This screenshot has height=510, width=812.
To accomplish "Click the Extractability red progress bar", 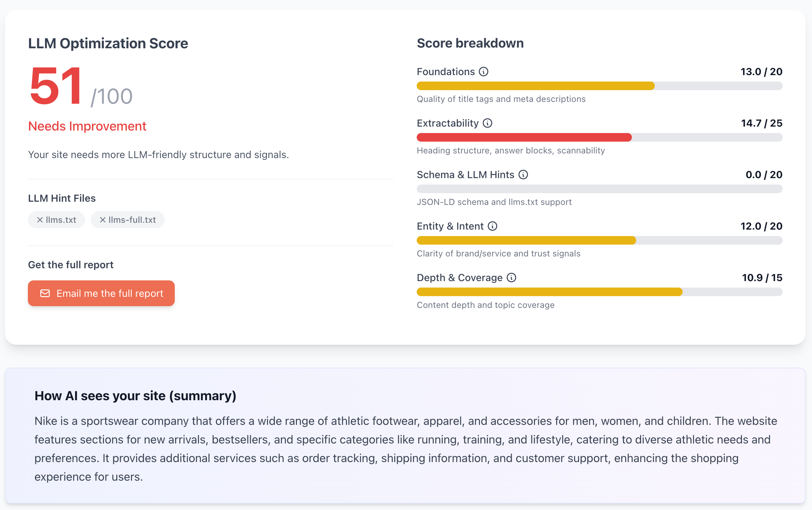I will coord(524,137).
